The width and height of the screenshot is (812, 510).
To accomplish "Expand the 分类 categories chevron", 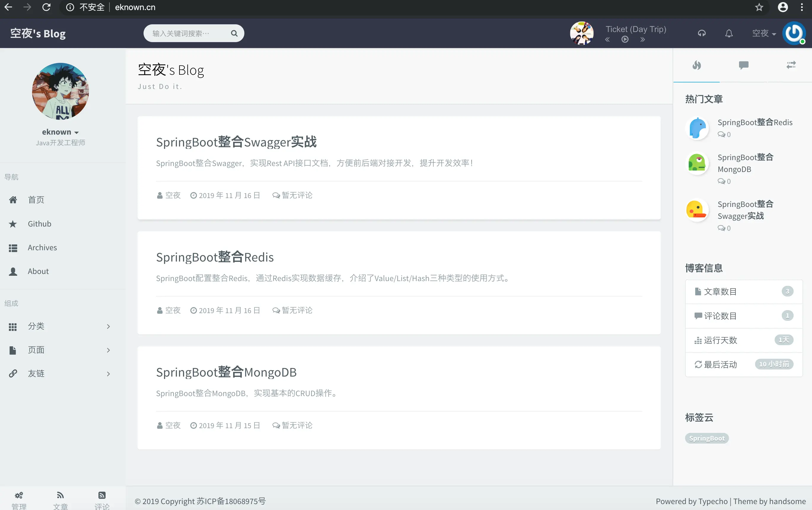I will [108, 326].
